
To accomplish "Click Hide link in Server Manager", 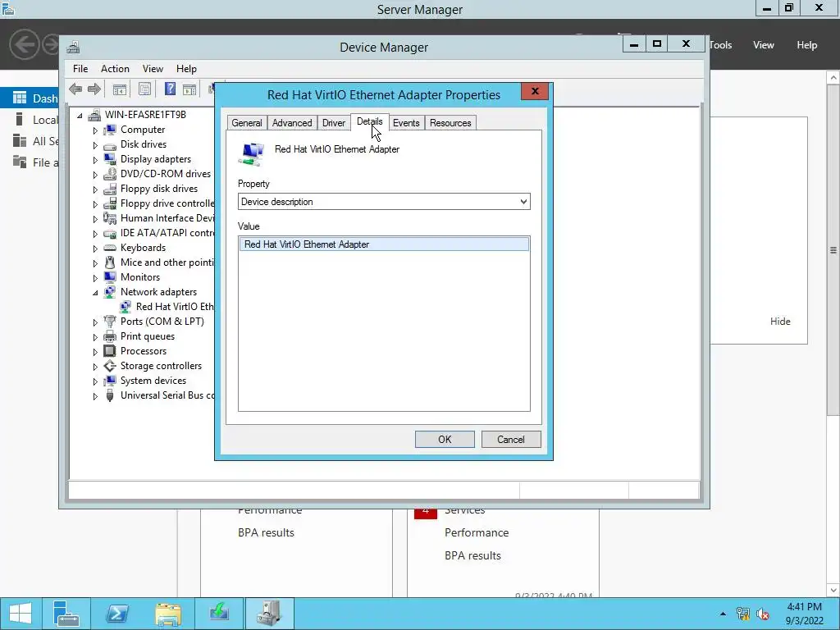I will coord(780,322).
